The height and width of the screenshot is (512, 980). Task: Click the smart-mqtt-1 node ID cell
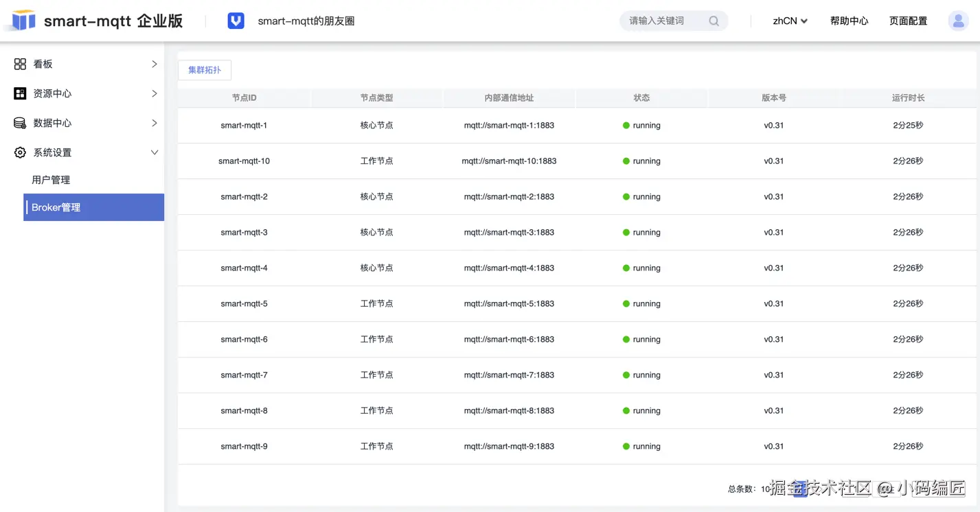coord(244,126)
